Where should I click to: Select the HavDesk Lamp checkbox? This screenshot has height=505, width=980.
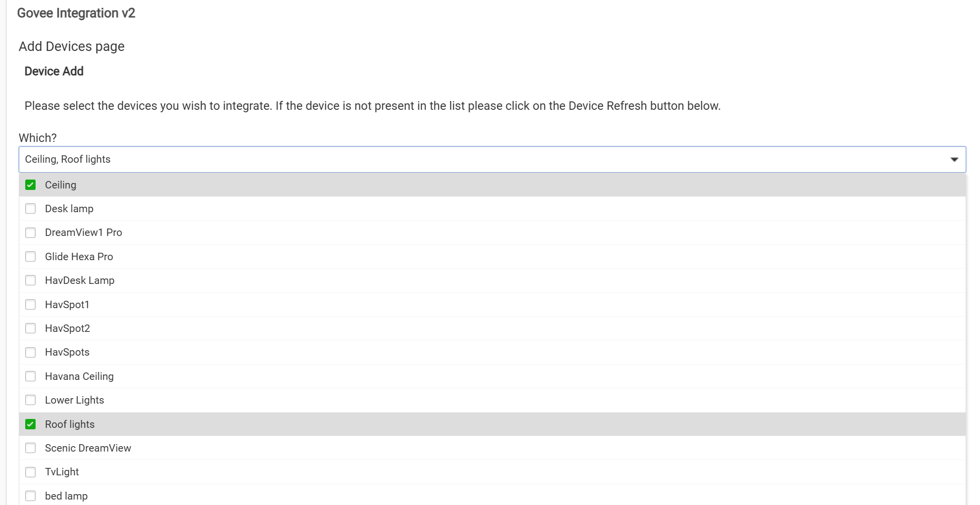pyautogui.click(x=31, y=280)
